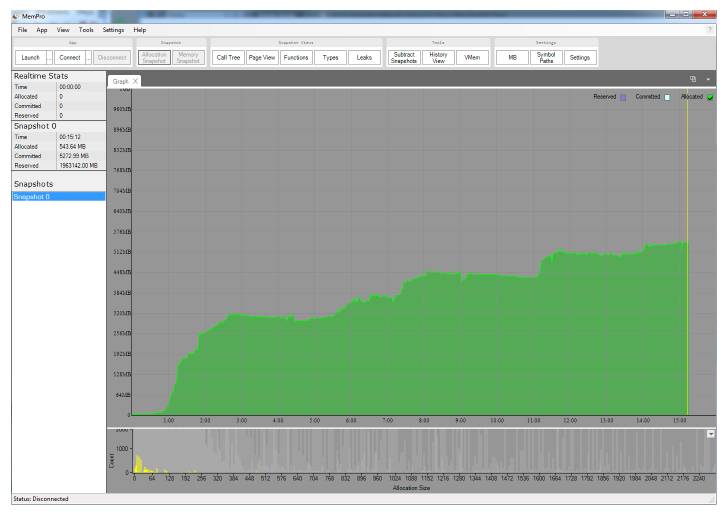Click the Settings toolbar button
This screenshot has width=725, height=514.
click(580, 58)
